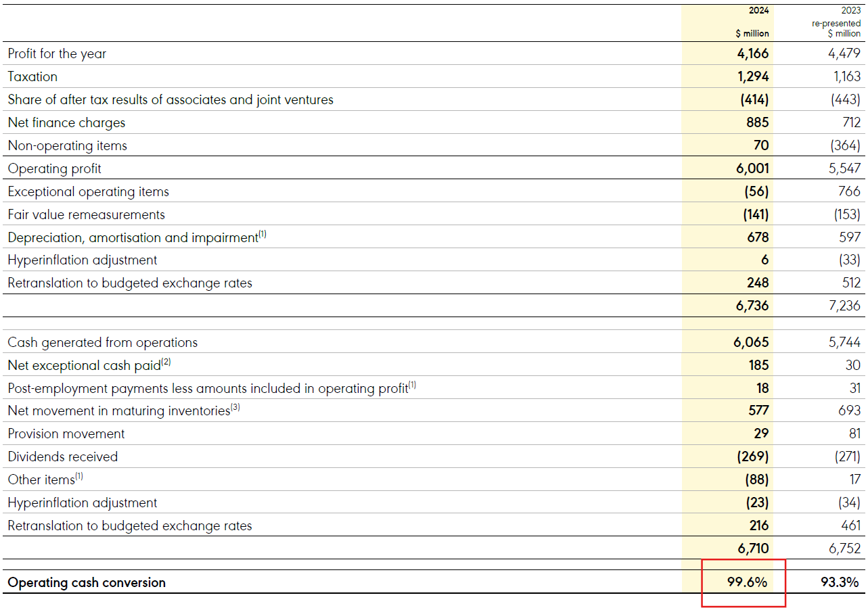The image size is (868, 608).
Task: Select the Taxation row label
Action: coord(32,76)
